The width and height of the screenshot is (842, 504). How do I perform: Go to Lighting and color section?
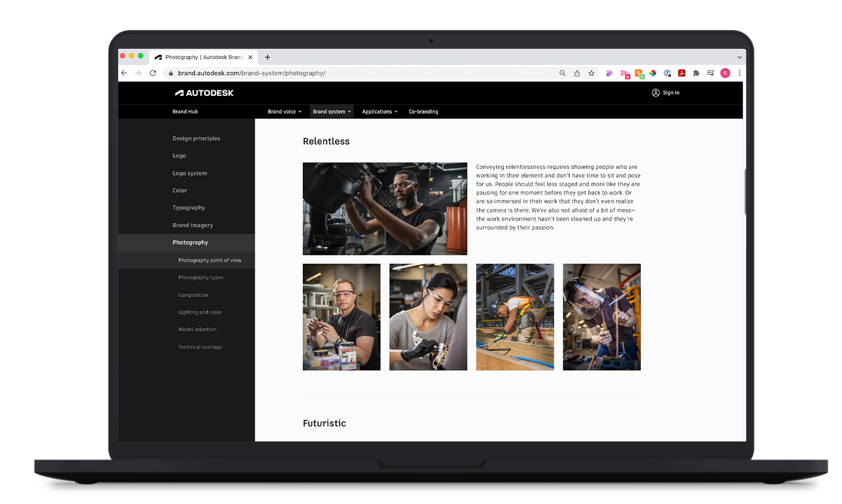coord(200,312)
